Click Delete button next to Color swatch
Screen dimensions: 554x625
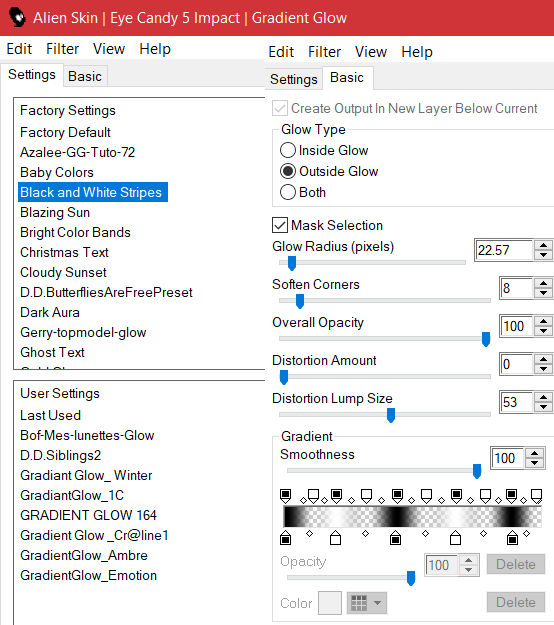(516, 602)
